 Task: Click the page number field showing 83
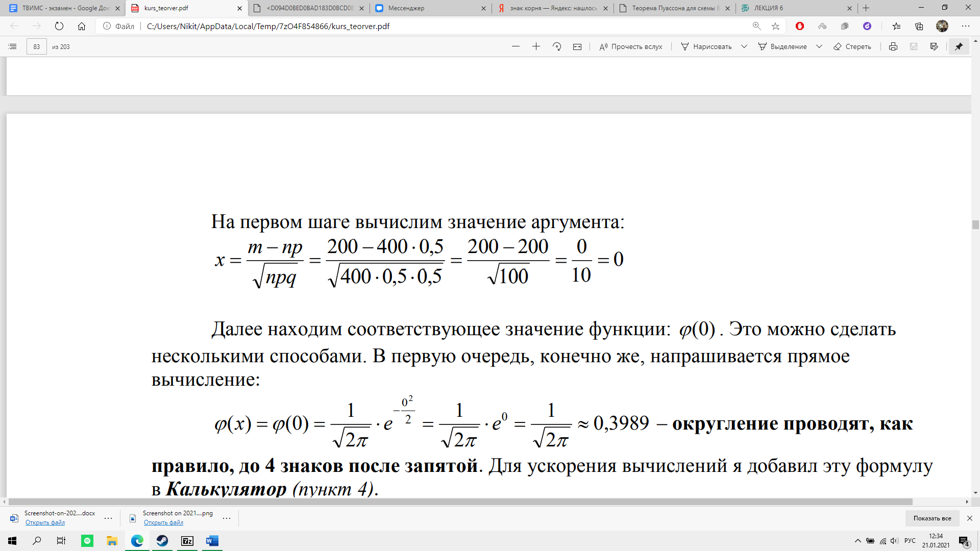[x=37, y=46]
